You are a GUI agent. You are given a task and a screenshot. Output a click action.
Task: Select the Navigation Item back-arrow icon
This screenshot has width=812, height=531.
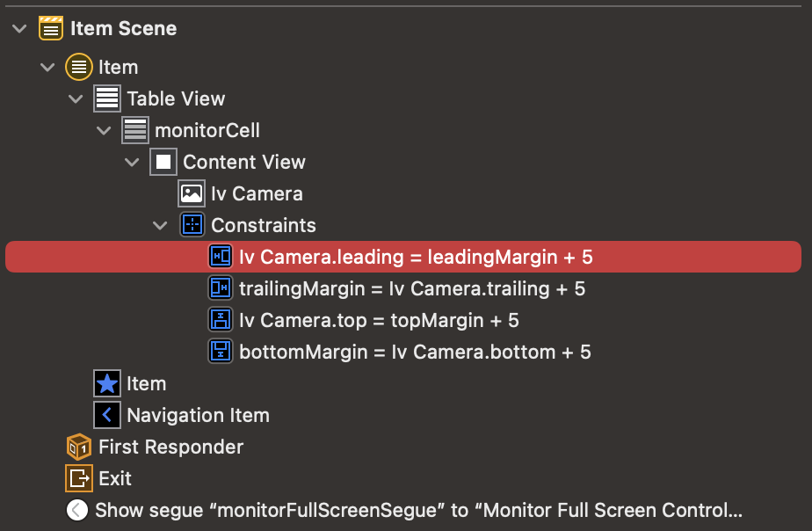pyautogui.click(x=107, y=415)
